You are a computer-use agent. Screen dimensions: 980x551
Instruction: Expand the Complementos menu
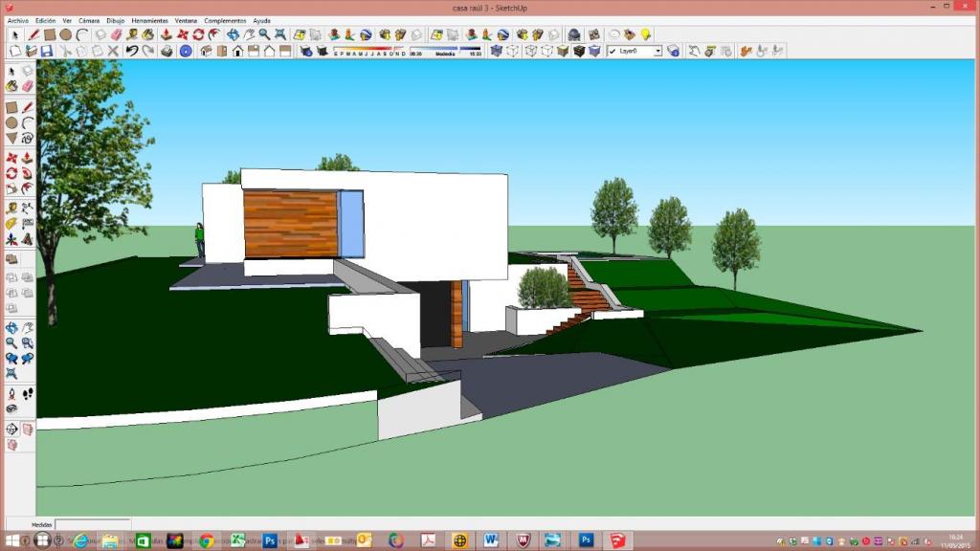(x=224, y=20)
